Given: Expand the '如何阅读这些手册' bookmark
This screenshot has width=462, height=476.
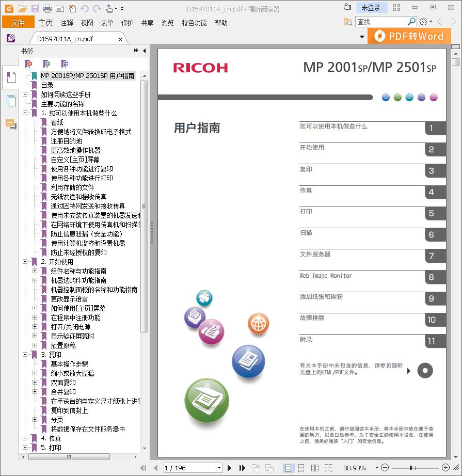Looking at the screenshot, I should point(25,94).
